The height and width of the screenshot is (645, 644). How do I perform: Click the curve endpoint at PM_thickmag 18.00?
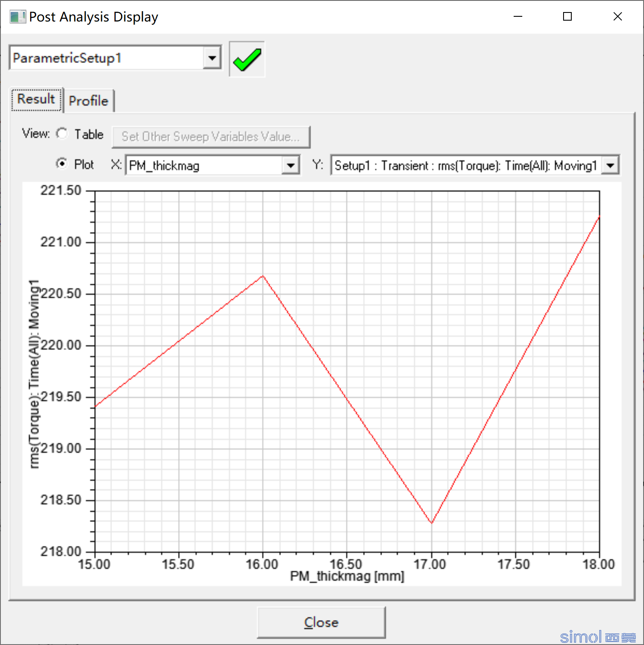[599, 217]
